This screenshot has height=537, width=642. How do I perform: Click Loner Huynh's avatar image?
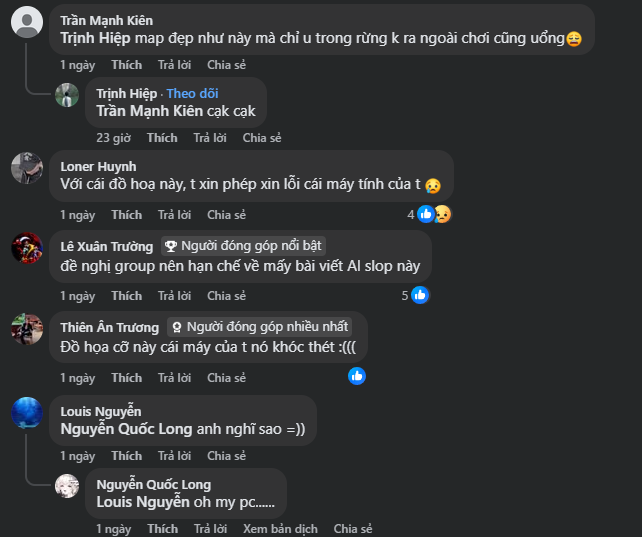[x=27, y=168]
